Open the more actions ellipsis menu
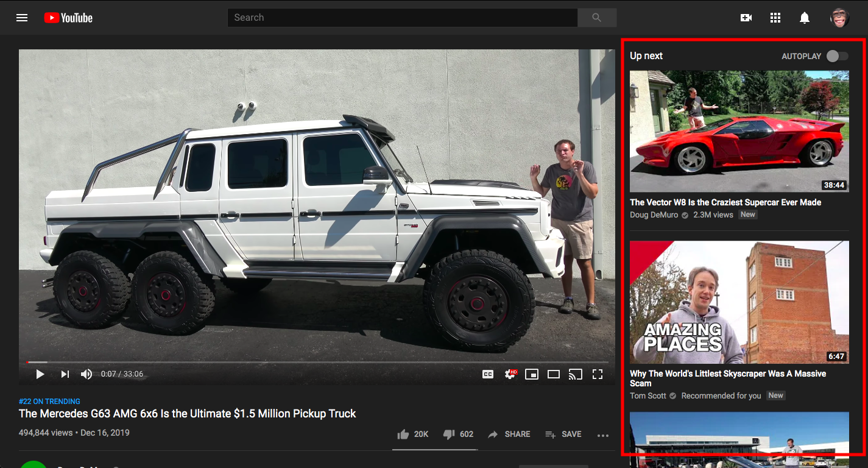 (x=603, y=434)
